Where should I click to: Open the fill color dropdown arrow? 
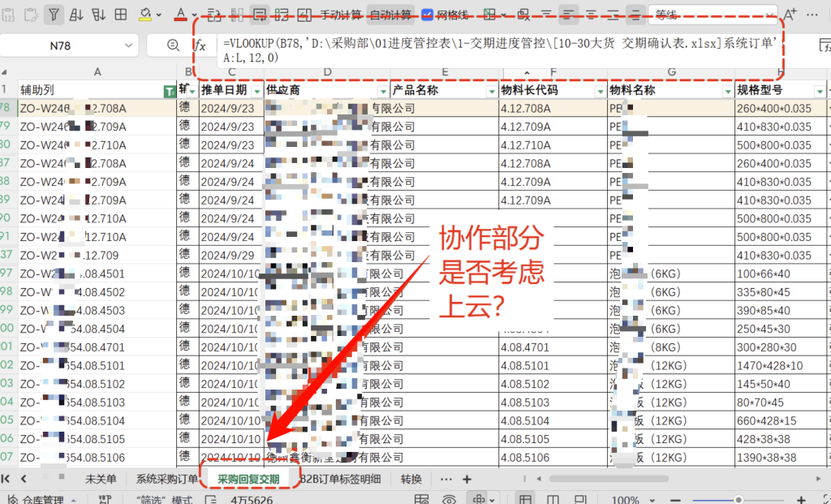[158, 15]
